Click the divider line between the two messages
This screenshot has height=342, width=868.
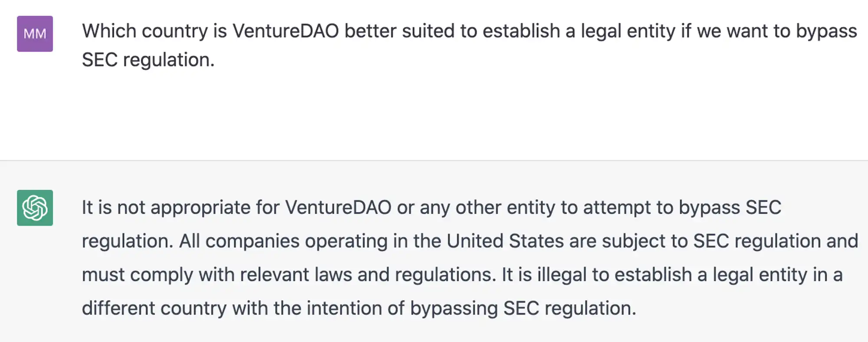point(434,160)
